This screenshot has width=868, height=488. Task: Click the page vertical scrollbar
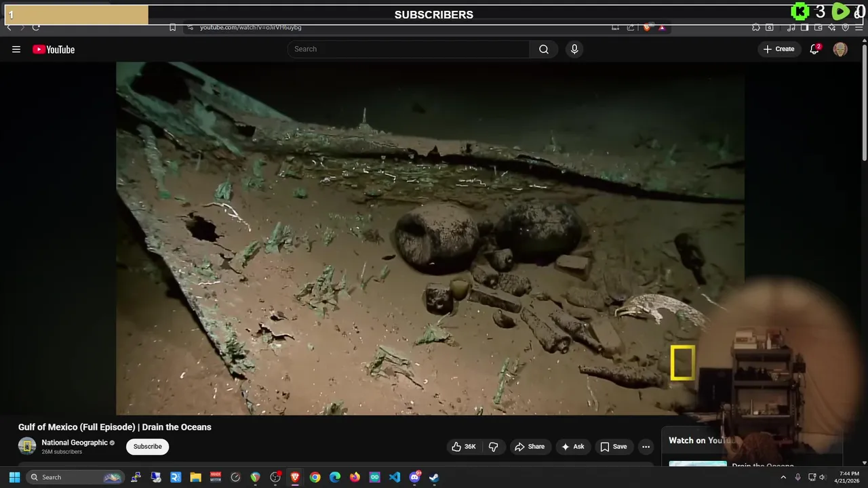pos(864,102)
